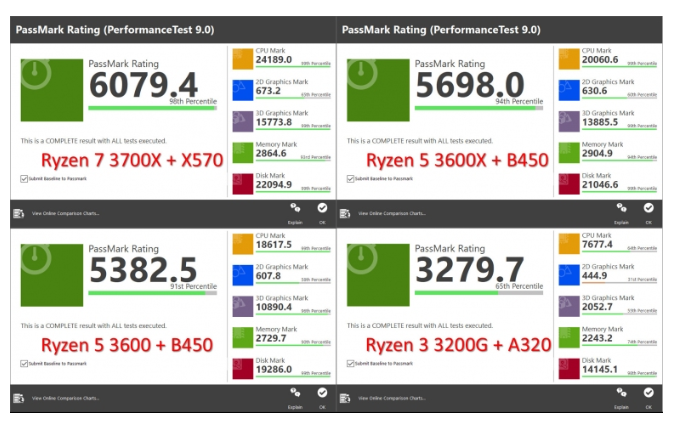
Task: Click the Explain icon in Ryzen 7 3700X panel
Action: [295, 208]
